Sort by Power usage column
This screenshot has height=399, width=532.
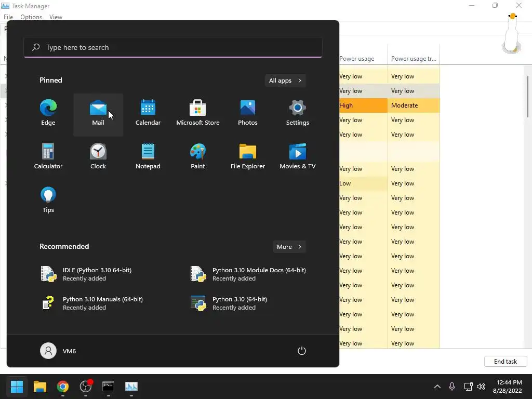pos(363,54)
